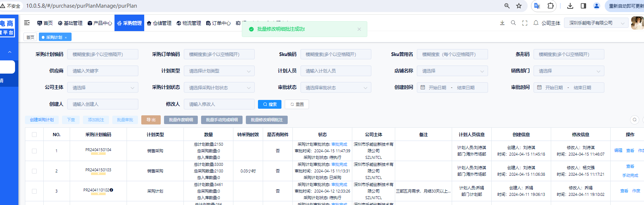Click 编辑 link for PR2404150104
The height and width of the screenshot is (205, 644).
click(618, 150)
